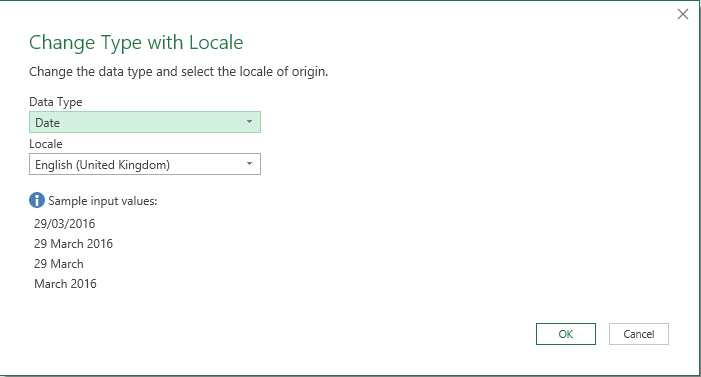Open the Locale dropdown showing English (United Kingdom)
This screenshot has height=377, width=701.
[x=145, y=164]
